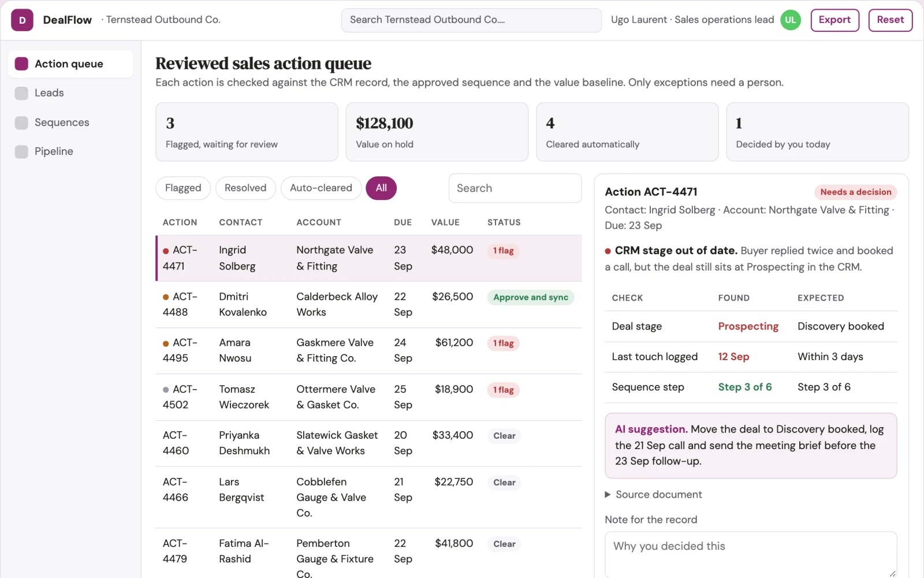Viewport: 924px width, 578px height.
Task: Click the Reset button
Action: 890,20
